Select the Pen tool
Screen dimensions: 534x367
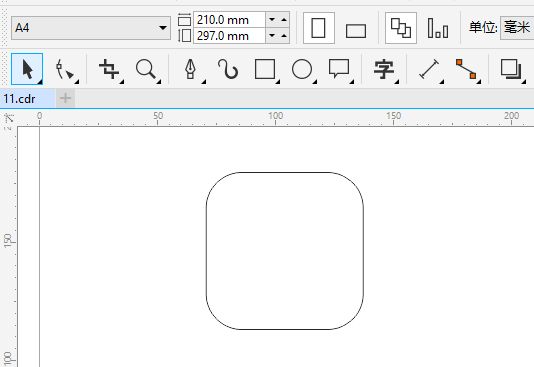(191, 69)
